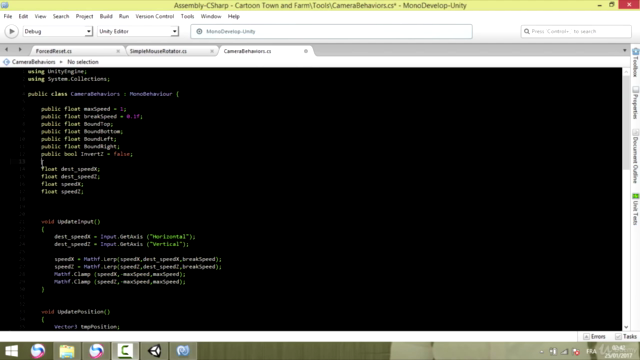Open the Unity Editor target dropdown

[138, 31]
